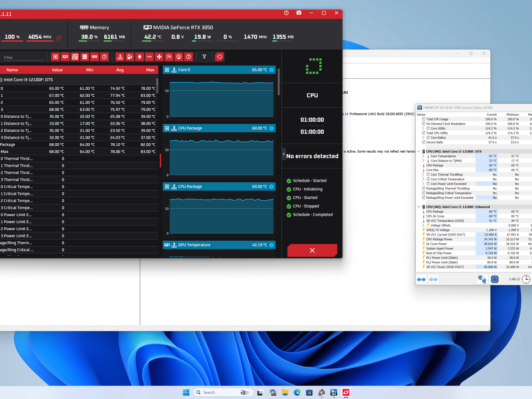Expand Core Critical Temperature in HWiNFO
This screenshot has width=532, height=399.
click(x=423, y=179)
